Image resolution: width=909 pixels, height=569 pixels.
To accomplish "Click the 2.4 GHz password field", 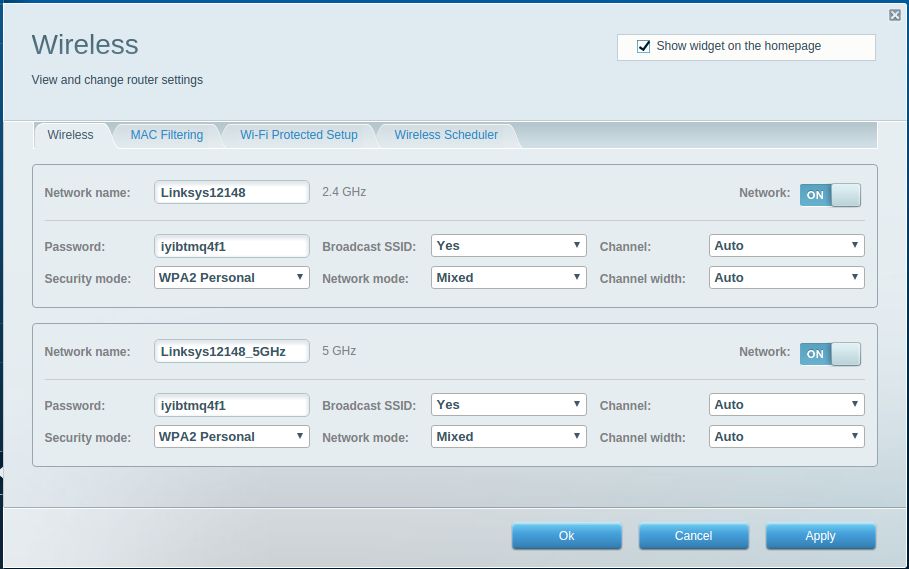I will (x=231, y=246).
